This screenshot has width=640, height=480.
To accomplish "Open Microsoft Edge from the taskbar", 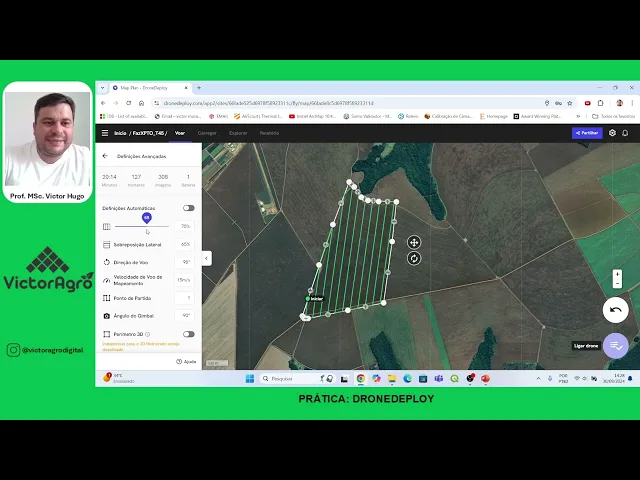I will click(x=407, y=379).
